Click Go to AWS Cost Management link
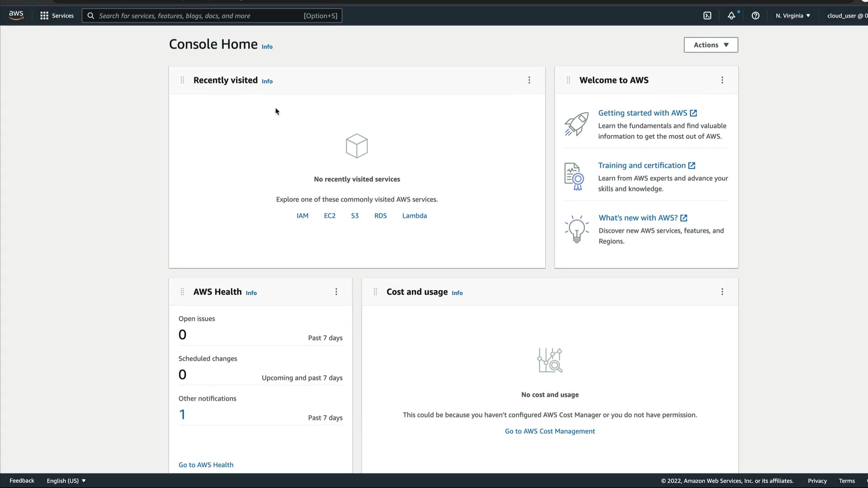The width and height of the screenshot is (868, 488). coord(550,432)
